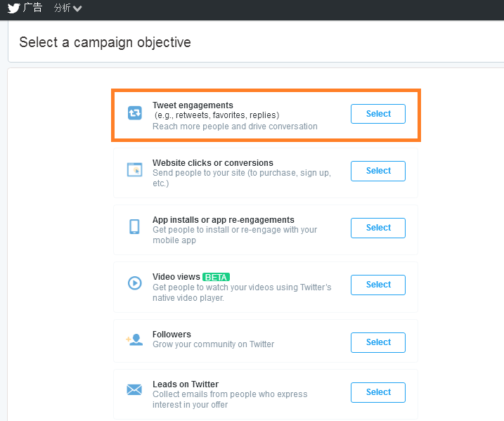Expand the 分析 dropdown chevron
Screen dimensions: 504x421
tap(77, 8)
